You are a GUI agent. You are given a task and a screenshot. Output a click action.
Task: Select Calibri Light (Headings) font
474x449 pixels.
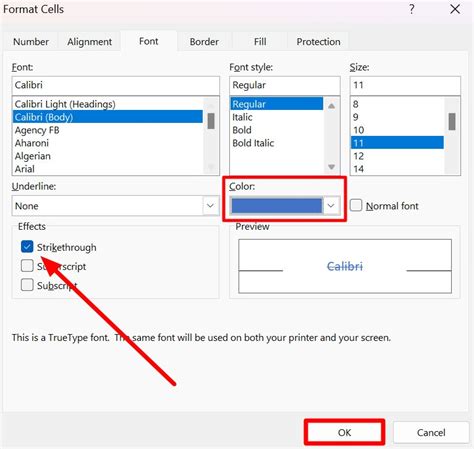coord(108,104)
